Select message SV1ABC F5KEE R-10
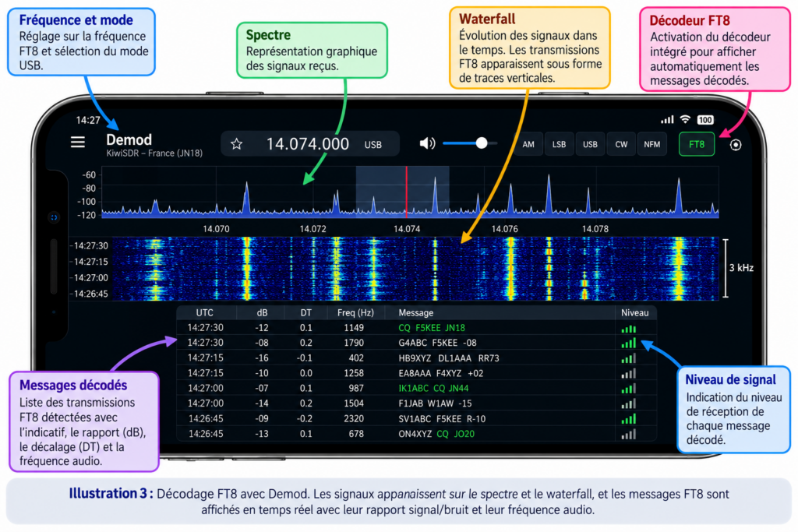The width and height of the screenshot is (798, 532). [442, 419]
